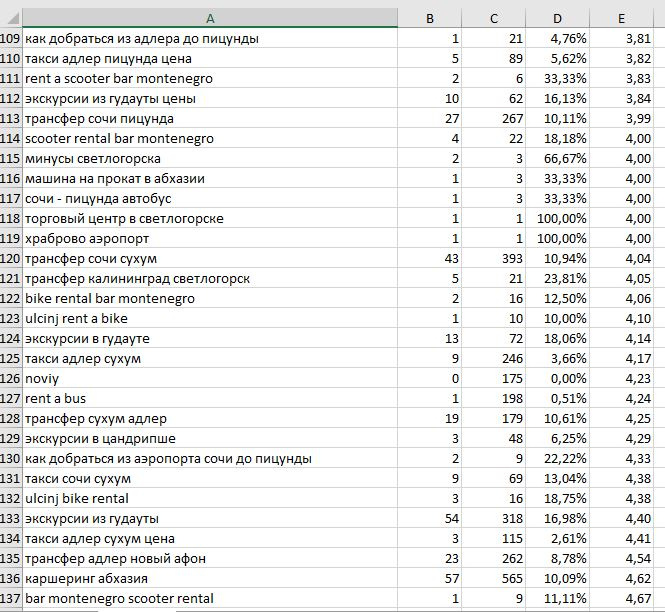Viewport: 665px width, 612px height.
Task: Click cell 'трансфер адлер новый афон'
Action: coord(210,559)
